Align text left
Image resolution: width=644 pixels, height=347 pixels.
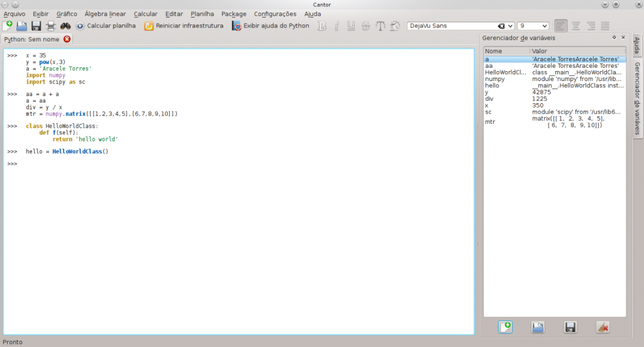(x=560, y=26)
